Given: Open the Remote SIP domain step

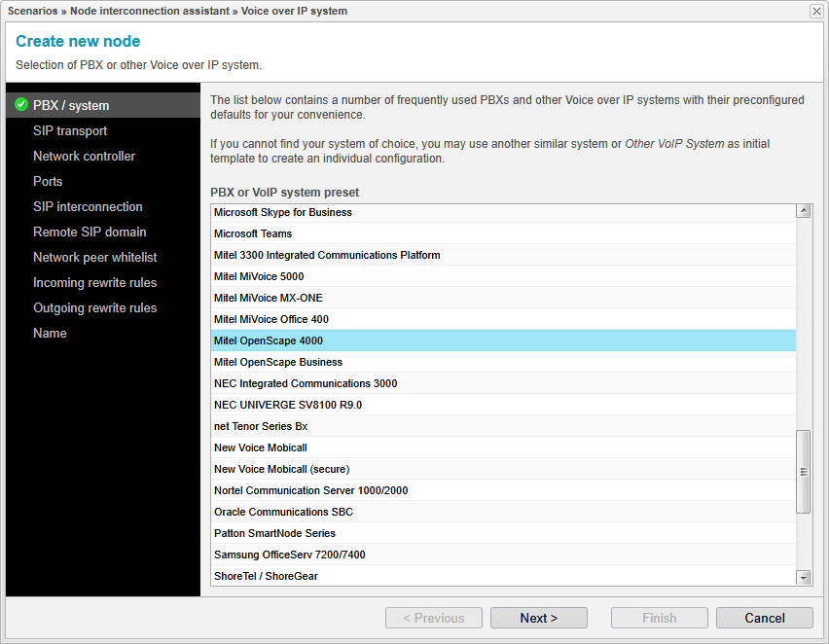Looking at the screenshot, I should pyautogui.click(x=88, y=232).
